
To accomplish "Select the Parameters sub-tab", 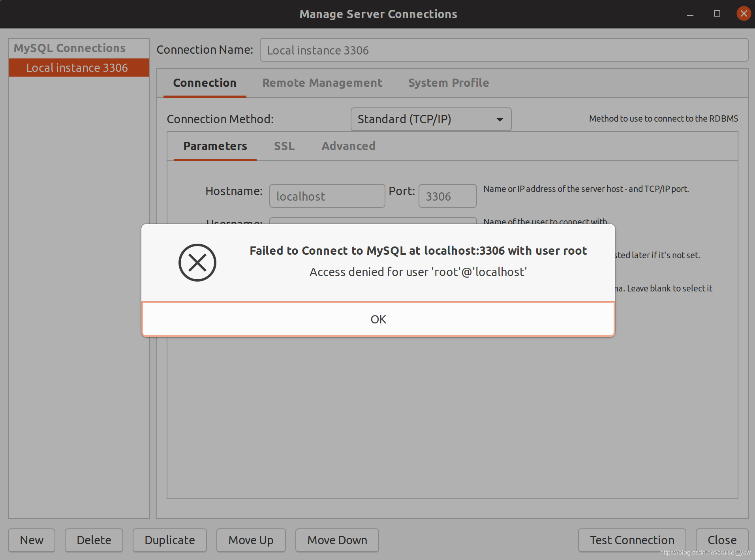I will click(x=215, y=146).
